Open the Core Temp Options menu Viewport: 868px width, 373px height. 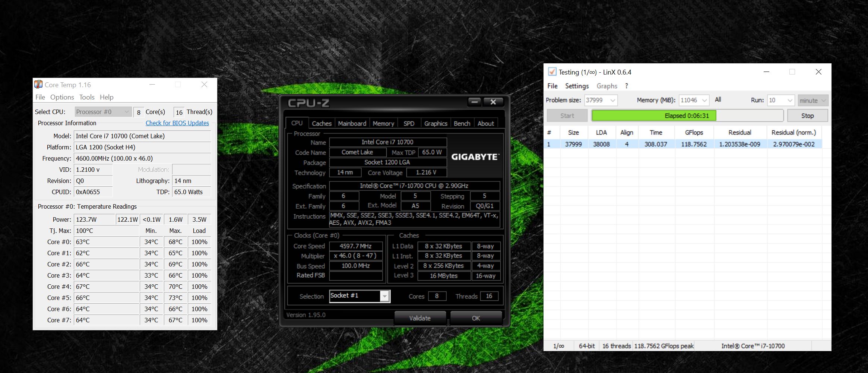pos(62,97)
